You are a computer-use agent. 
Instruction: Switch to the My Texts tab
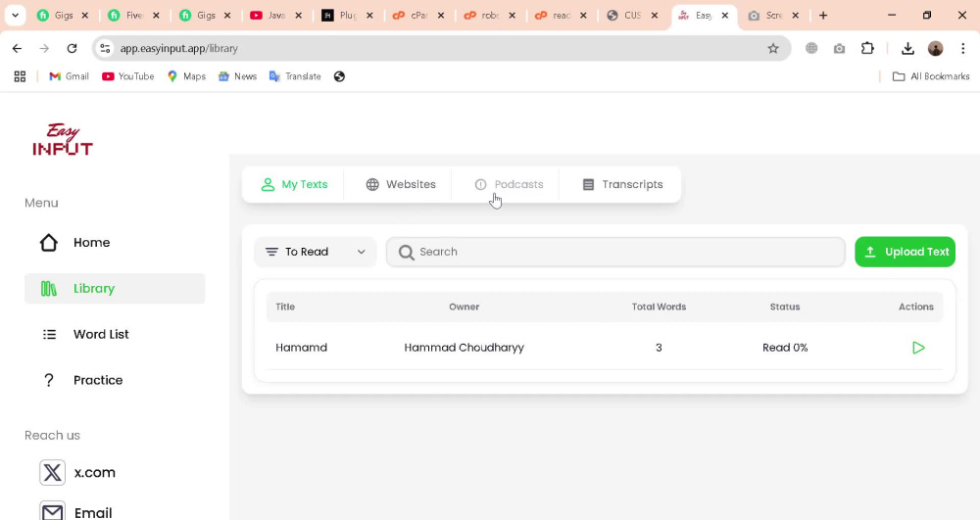tap(294, 184)
